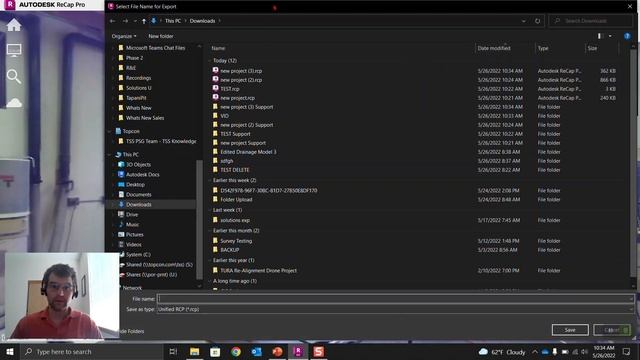The width and height of the screenshot is (640, 360).
Task: Expand the address bar history dropdown
Action: 524,21
